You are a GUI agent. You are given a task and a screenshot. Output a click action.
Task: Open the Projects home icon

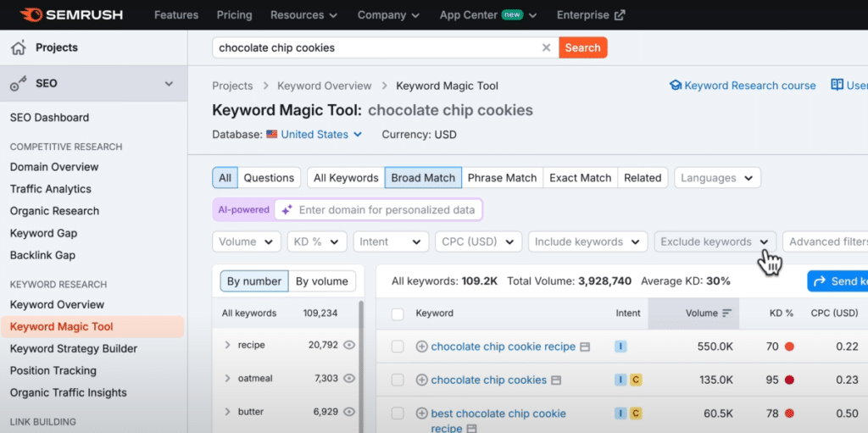tap(19, 47)
